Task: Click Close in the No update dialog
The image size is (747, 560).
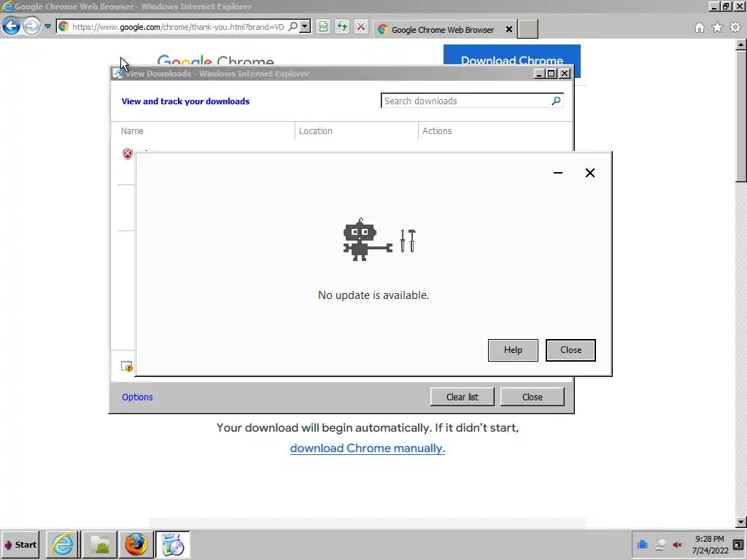Action: click(x=570, y=350)
